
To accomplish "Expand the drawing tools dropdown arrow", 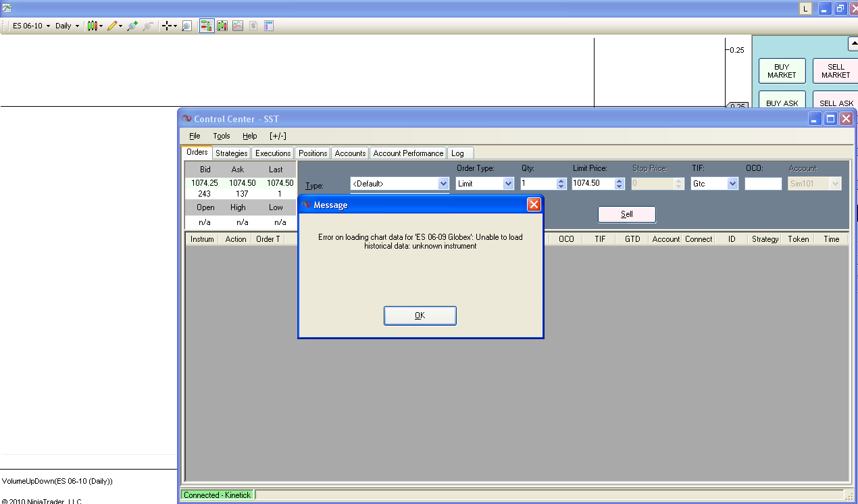I will (x=121, y=26).
